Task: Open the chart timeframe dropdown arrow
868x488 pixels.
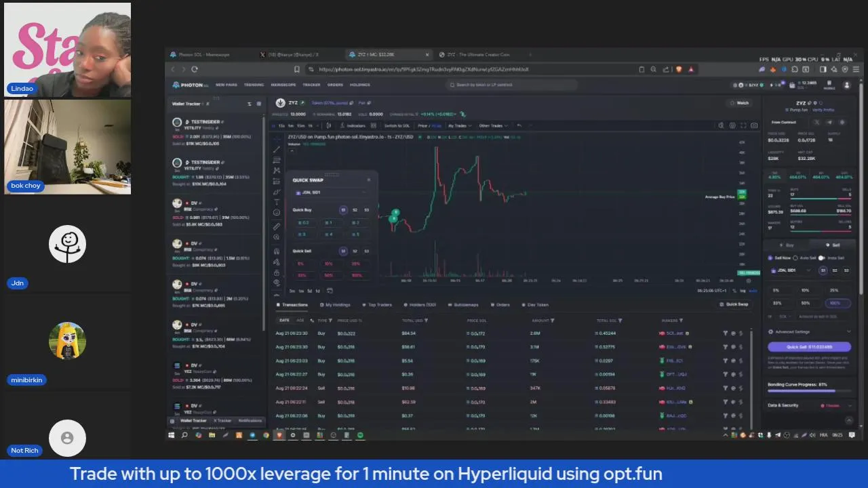Action: click(x=319, y=125)
